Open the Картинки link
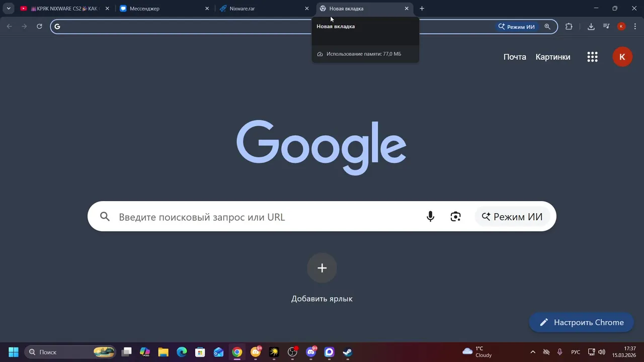The image size is (644, 362). click(553, 57)
